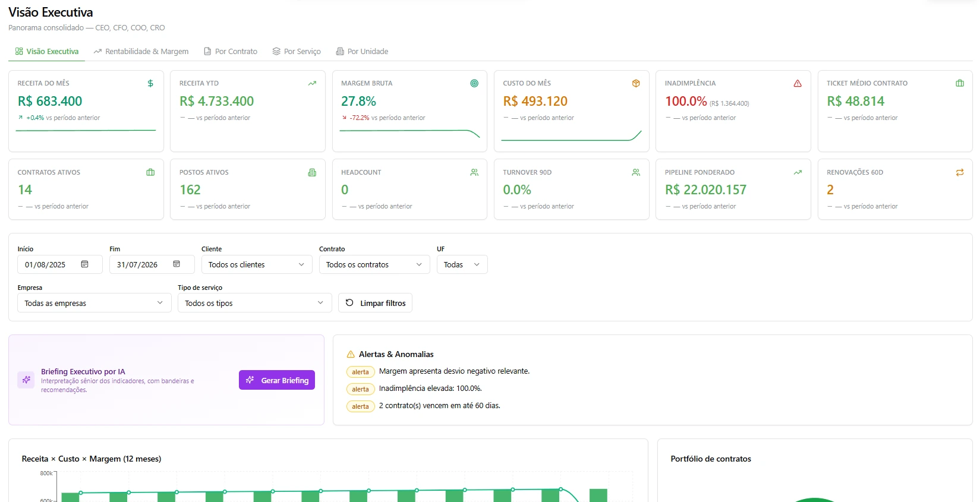The height and width of the screenshot is (502, 980).
Task: Click the Custo do Mês sparkline chart
Action: pos(571,135)
